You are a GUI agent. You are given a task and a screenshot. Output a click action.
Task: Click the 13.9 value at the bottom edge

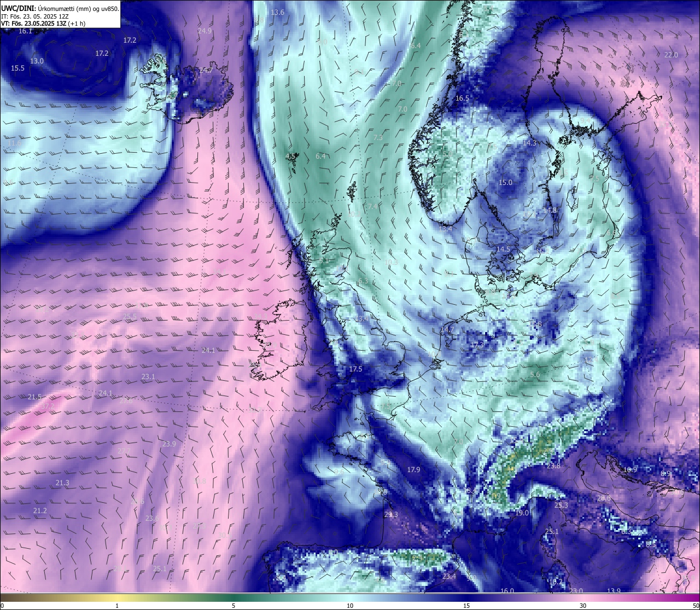614,591
